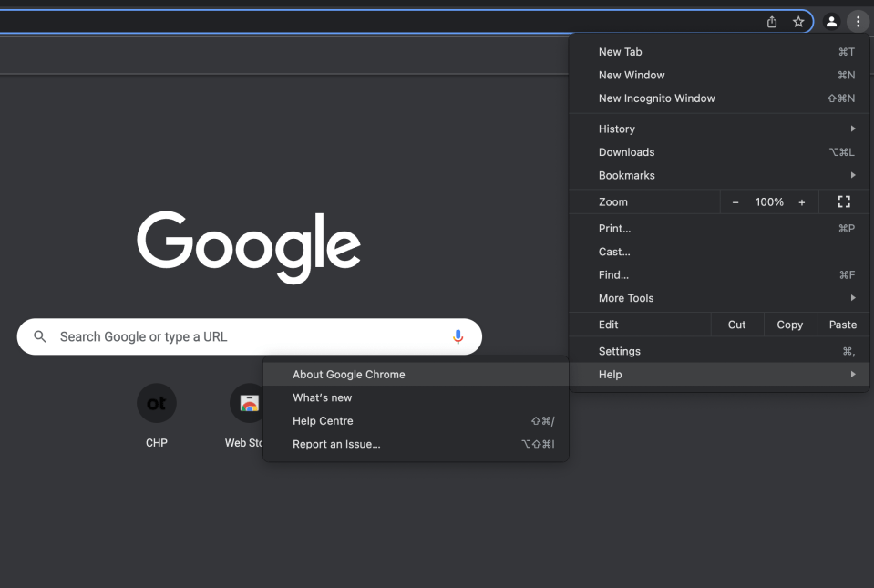Screen dimensions: 874x588
Task: Click Cut in the Edit row
Action: pos(736,325)
